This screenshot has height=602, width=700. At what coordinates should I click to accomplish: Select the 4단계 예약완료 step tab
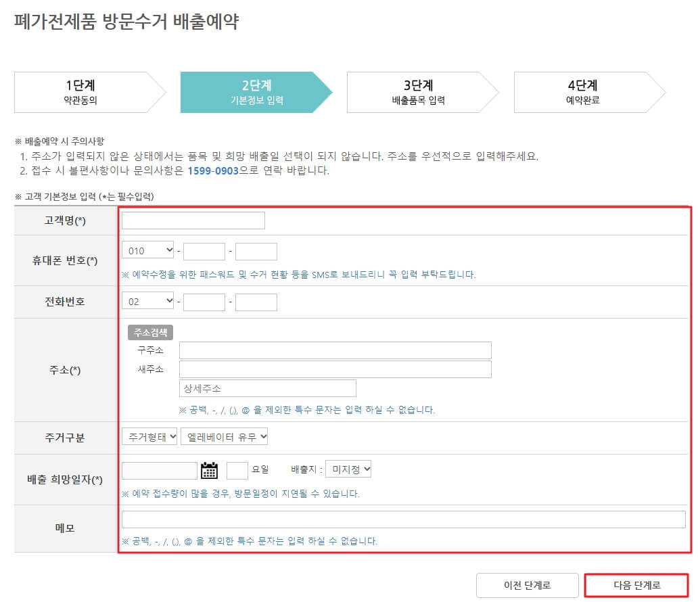pos(583,92)
